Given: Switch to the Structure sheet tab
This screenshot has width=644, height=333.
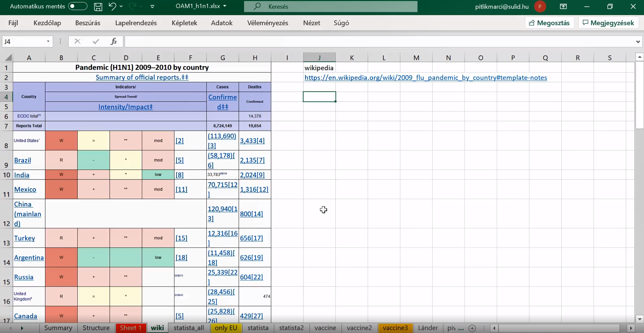Looking at the screenshot, I should pos(96,328).
